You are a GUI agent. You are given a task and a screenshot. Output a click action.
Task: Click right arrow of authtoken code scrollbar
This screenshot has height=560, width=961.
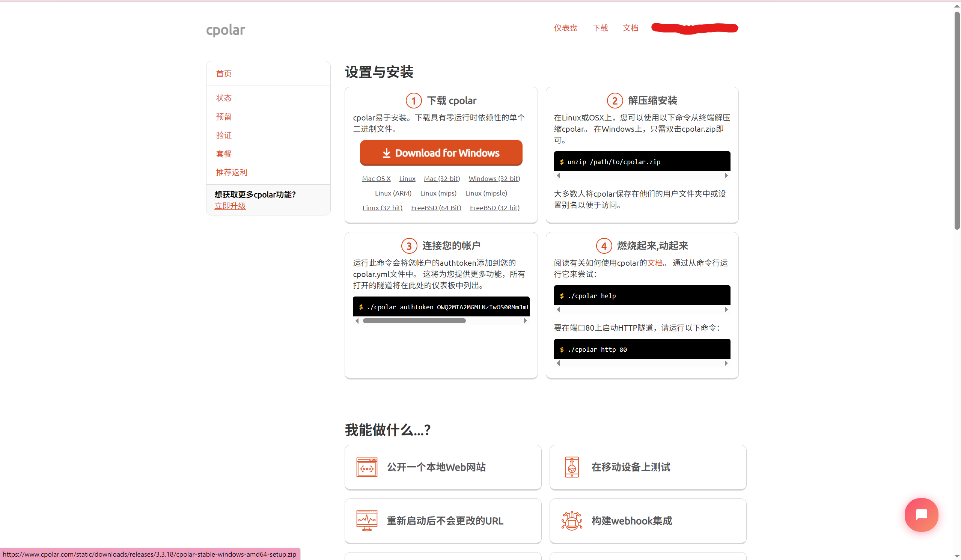coord(525,321)
